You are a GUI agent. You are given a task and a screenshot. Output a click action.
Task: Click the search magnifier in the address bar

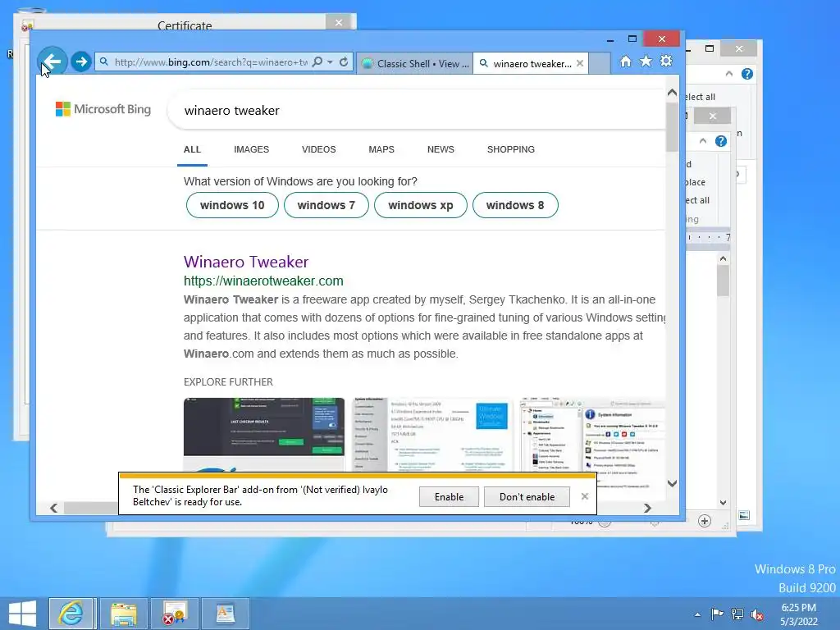click(x=317, y=62)
